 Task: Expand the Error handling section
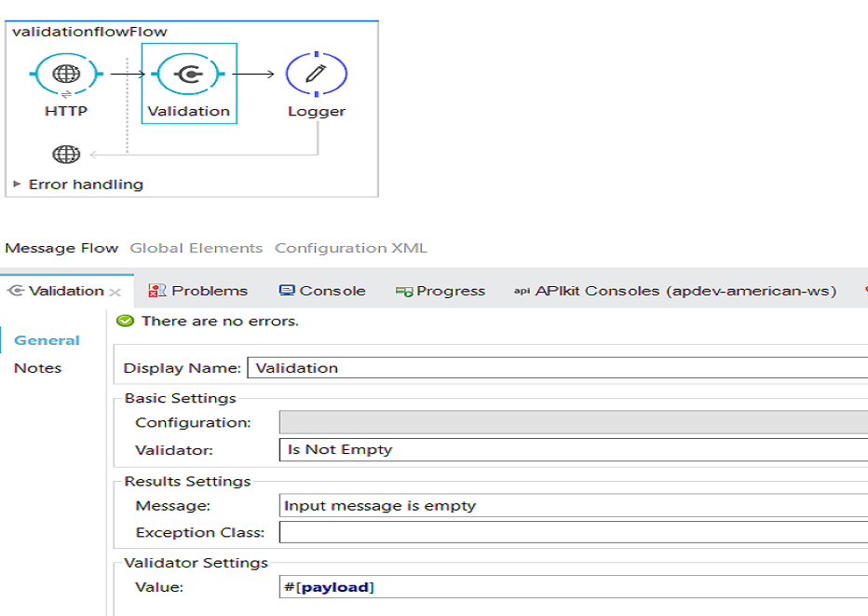click(17, 185)
